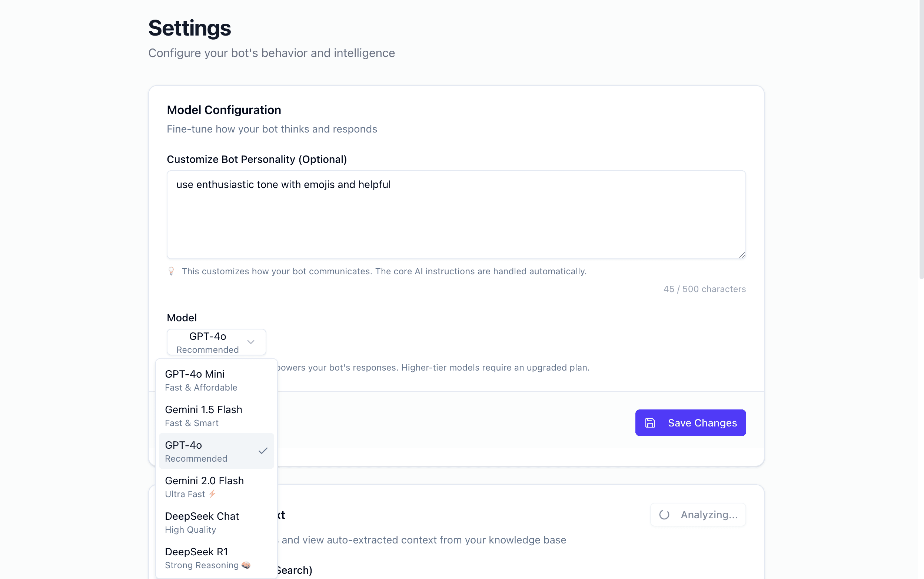The height and width of the screenshot is (579, 924).
Task: Click the floppy disk icon on Save Changes
Action: (x=651, y=422)
